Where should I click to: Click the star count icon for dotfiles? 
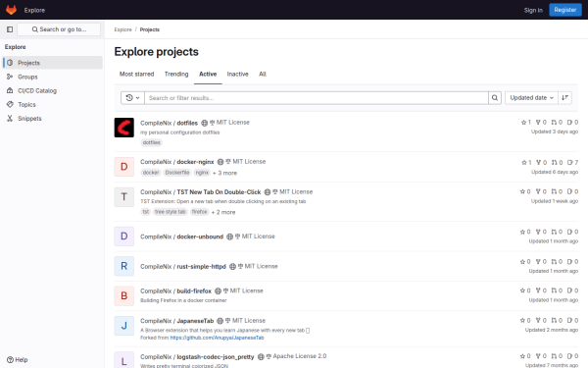click(x=524, y=123)
